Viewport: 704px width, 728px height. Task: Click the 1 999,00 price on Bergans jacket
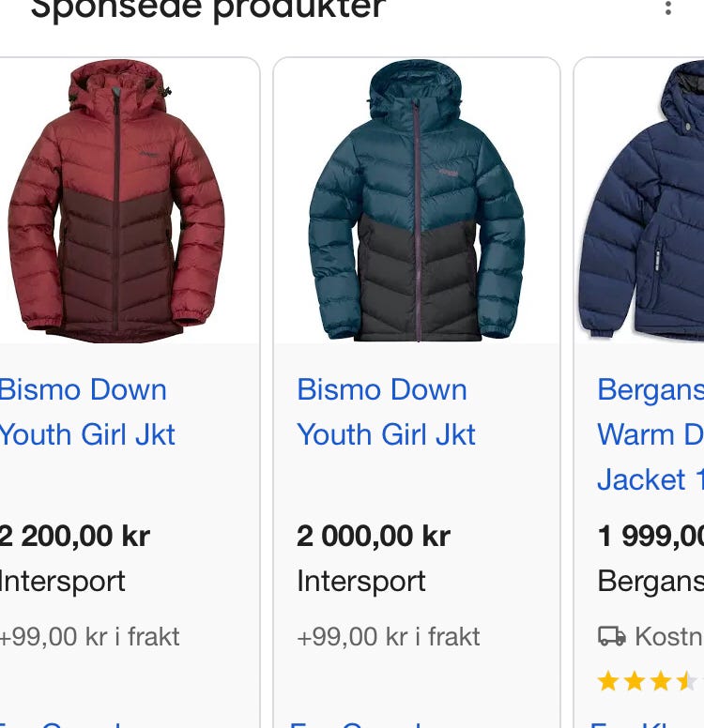pyautogui.click(x=650, y=537)
